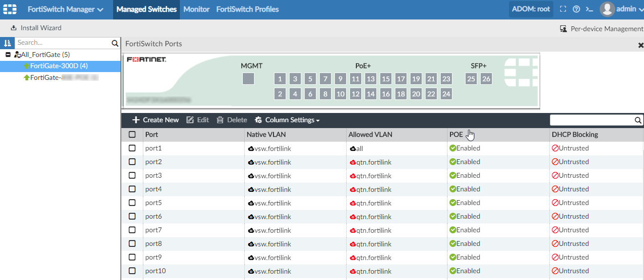Sort by the Native VLAN column header
The image size is (644, 280).
tap(295, 134)
